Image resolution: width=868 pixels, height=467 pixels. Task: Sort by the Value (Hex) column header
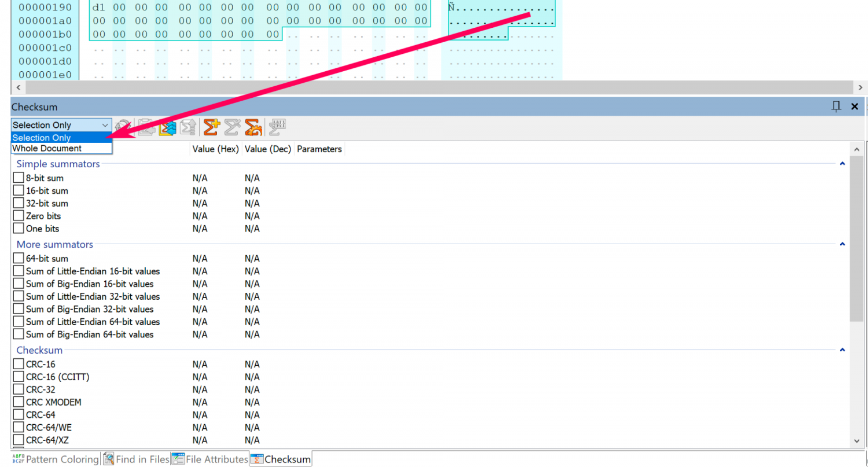click(216, 149)
